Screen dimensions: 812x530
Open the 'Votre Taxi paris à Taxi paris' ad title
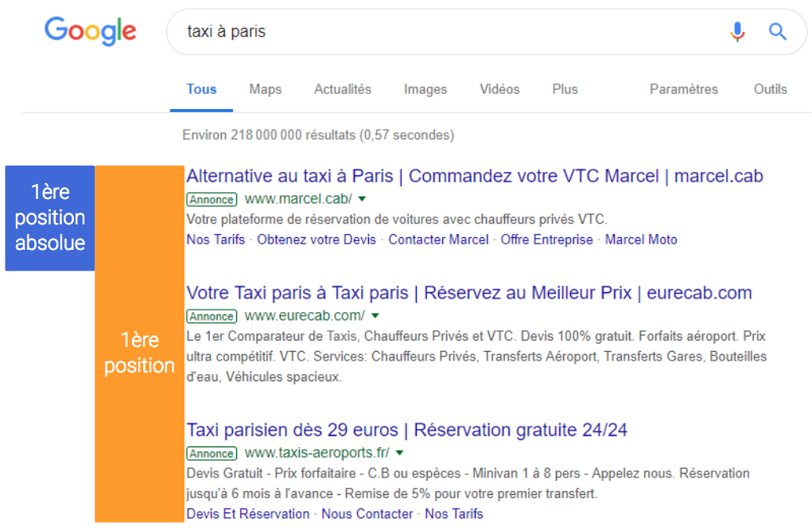(468, 293)
